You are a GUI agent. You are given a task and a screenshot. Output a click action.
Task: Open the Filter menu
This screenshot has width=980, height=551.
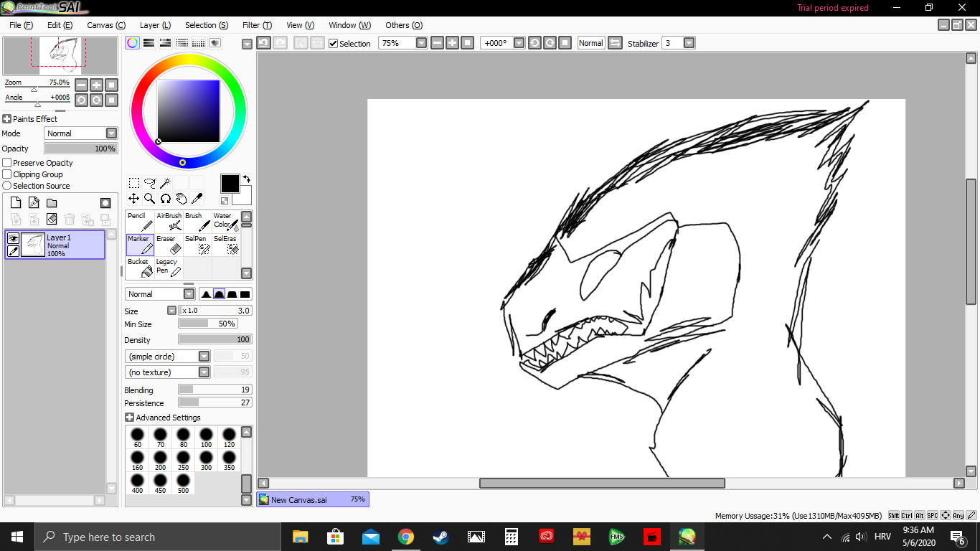pyautogui.click(x=256, y=25)
